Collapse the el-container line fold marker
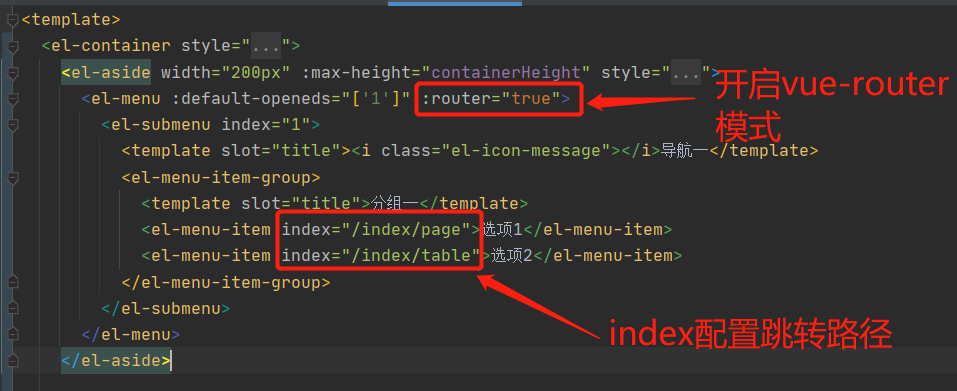This screenshot has height=391, width=957. [13, 46]
